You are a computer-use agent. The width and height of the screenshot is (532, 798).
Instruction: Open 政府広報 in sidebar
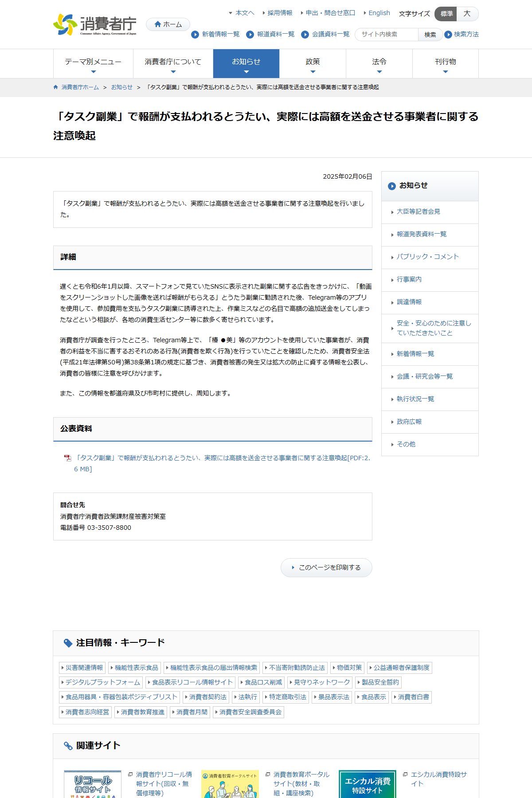coord(430,422)
